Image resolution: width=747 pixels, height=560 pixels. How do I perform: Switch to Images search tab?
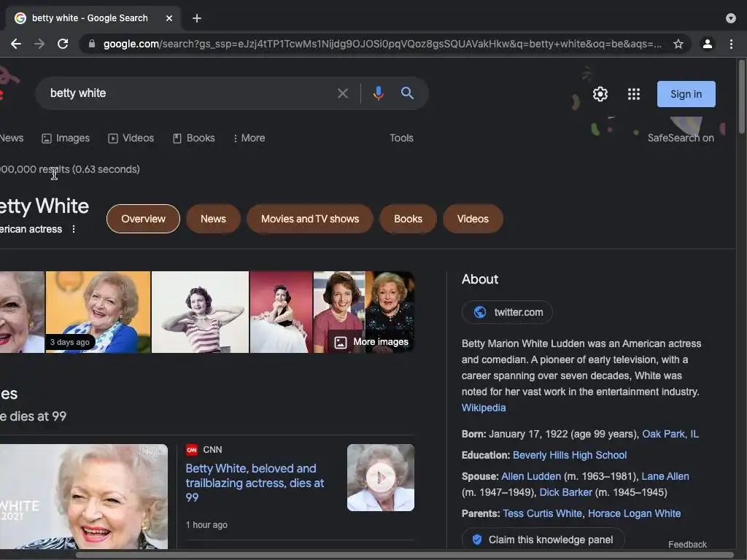click(x=66, y=138)
